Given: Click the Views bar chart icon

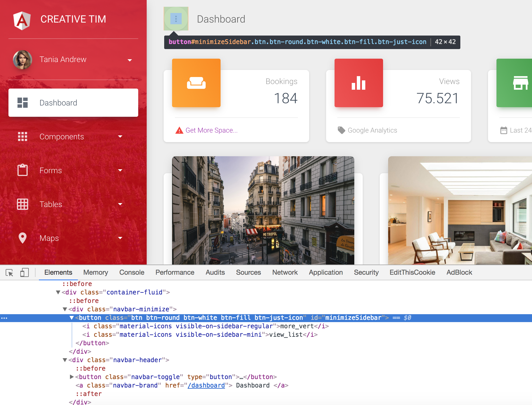Looking at the screenshot, I should coord(359,83).
